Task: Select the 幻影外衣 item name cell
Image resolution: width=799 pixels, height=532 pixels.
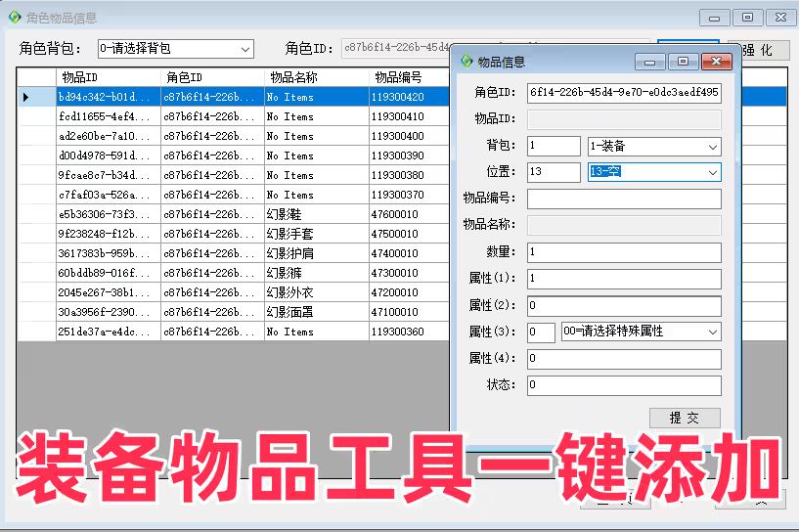Action: [x=317, y=292]
